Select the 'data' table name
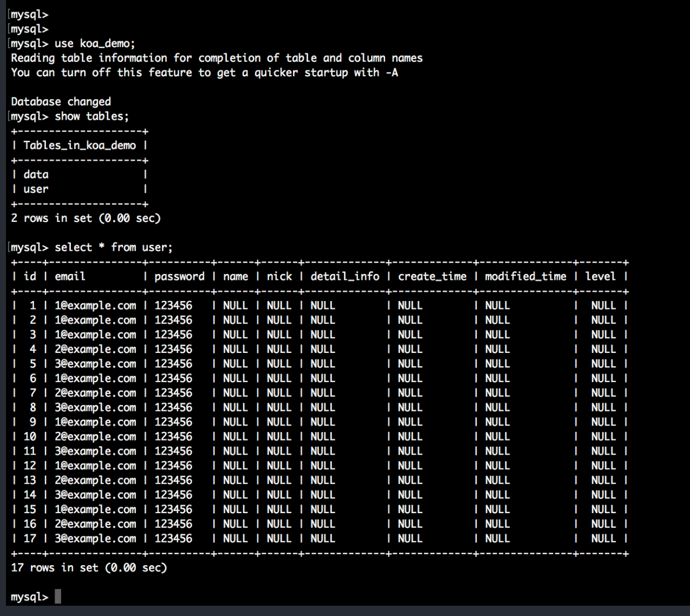690x616 pixels. tap(36, 174)
